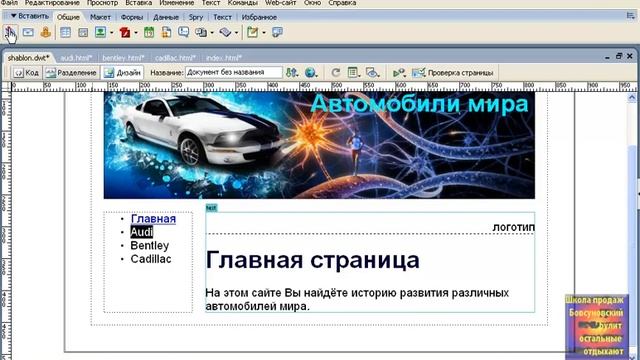Switch to Разделение split view
Screen dimensions: 640x360
[71, 73]
